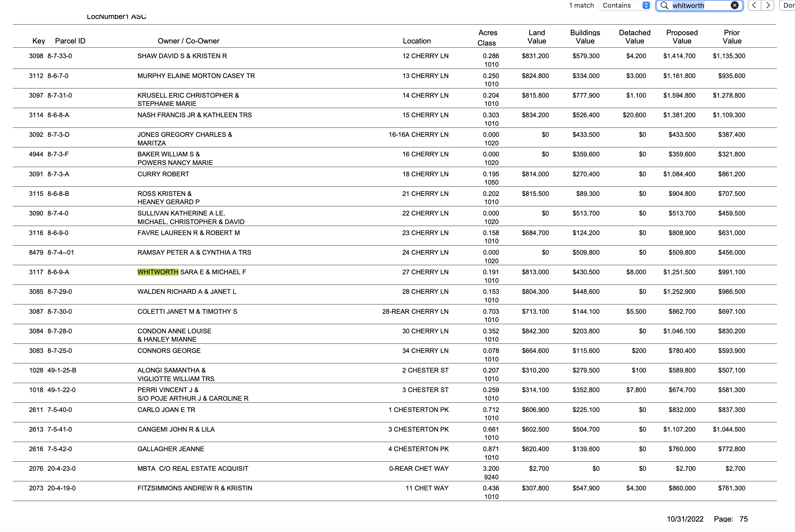Select location 27 CHERRY LN
Screen dimensions: 795x532
tap(425, 272)
